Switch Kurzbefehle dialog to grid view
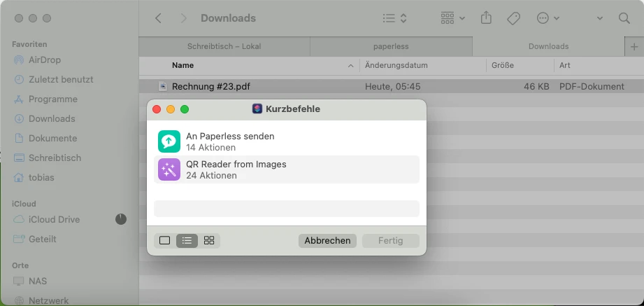 (x=209, y=241)
